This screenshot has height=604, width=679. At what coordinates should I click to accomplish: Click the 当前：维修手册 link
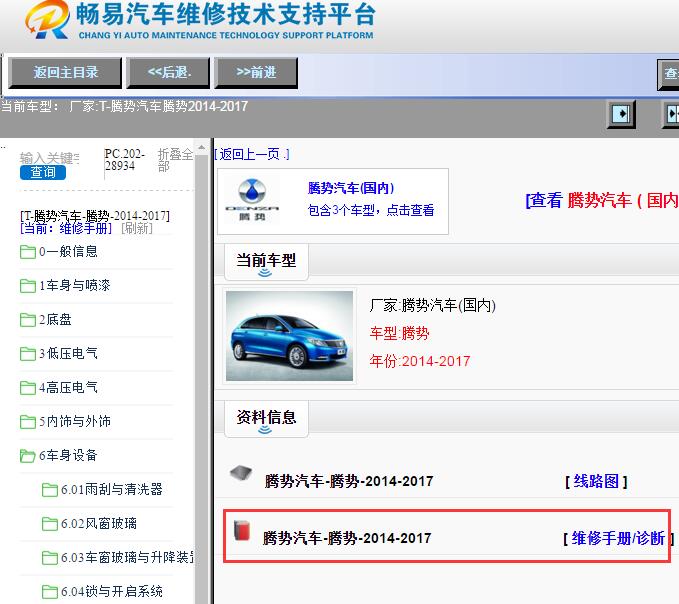click(66, 228)
